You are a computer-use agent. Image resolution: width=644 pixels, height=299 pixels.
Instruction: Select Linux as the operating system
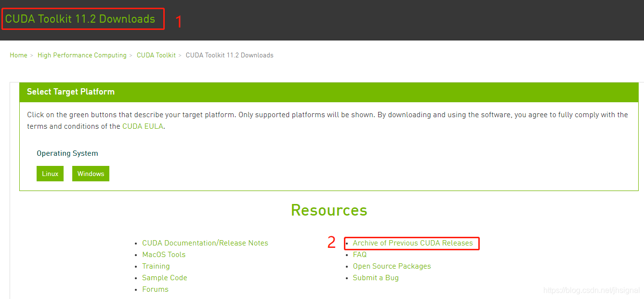pos(50,174)
